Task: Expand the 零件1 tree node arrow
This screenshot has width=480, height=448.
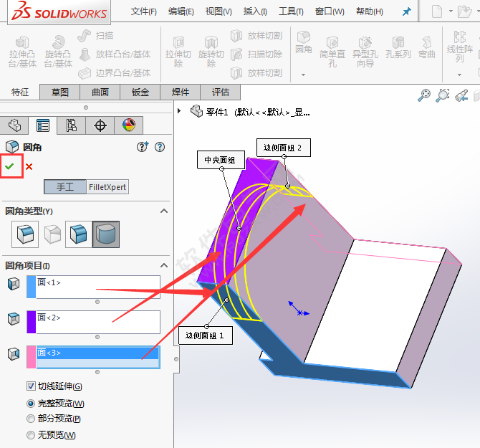Action: pos(179,111)
